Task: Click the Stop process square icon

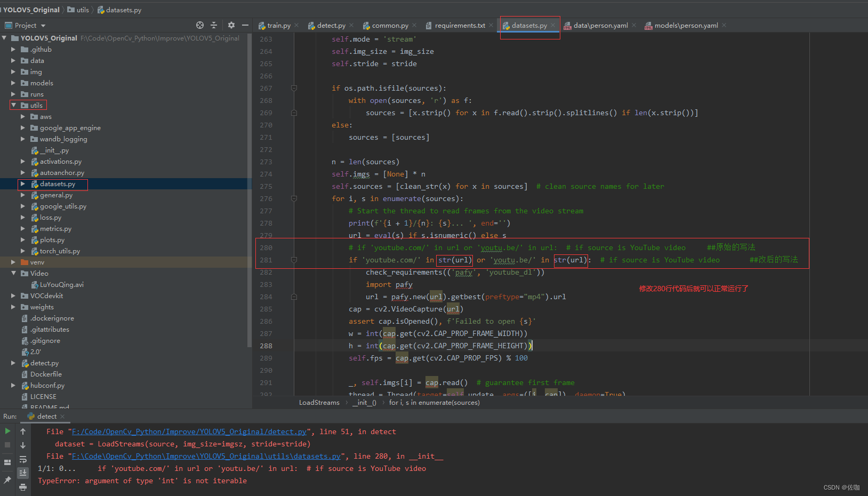Action: click(7, 445)
